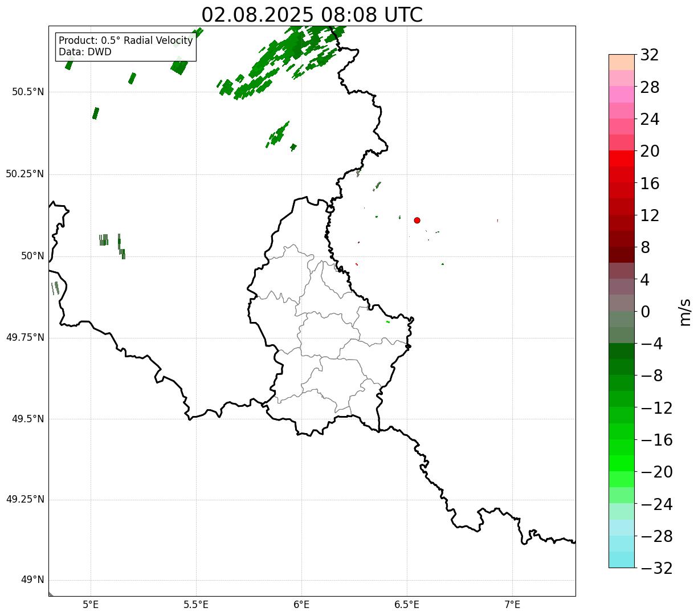
Task: Click the red radar site marker dot
Action: (x=417, y=220)
